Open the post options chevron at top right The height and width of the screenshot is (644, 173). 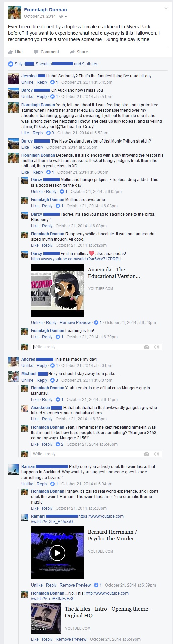(x=166, y=9)
